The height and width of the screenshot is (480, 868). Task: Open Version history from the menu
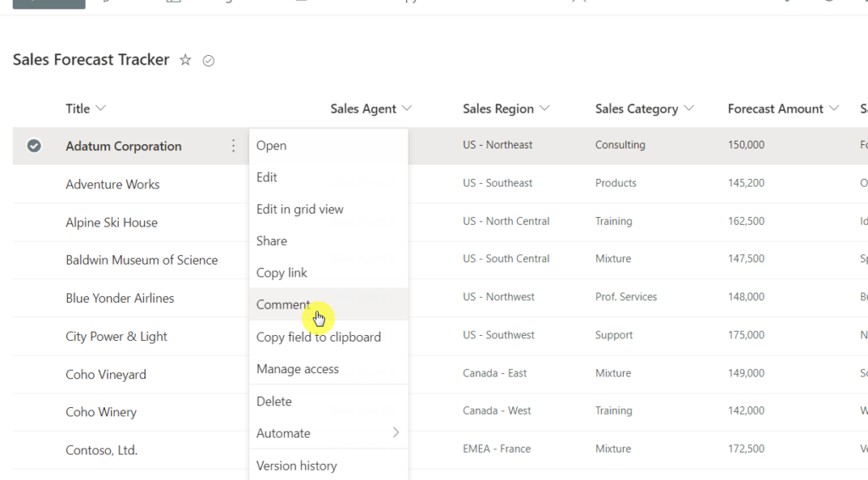click(329, 466)
